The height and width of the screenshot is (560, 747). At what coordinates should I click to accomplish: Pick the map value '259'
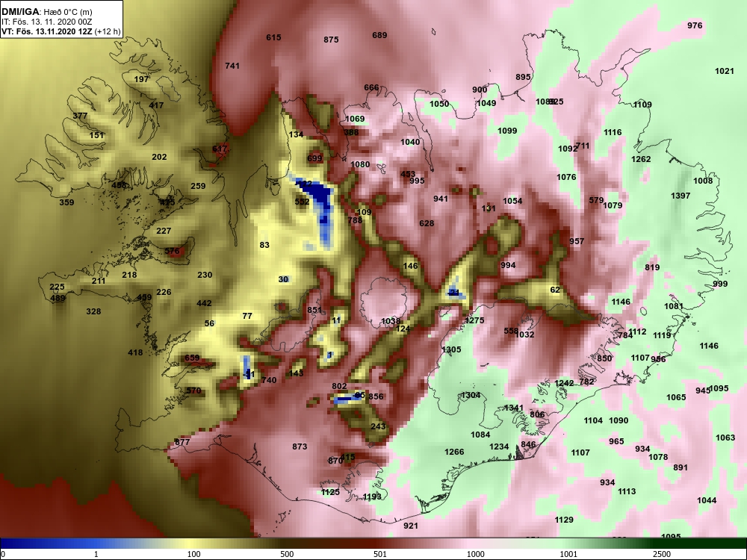pos(198,186)
